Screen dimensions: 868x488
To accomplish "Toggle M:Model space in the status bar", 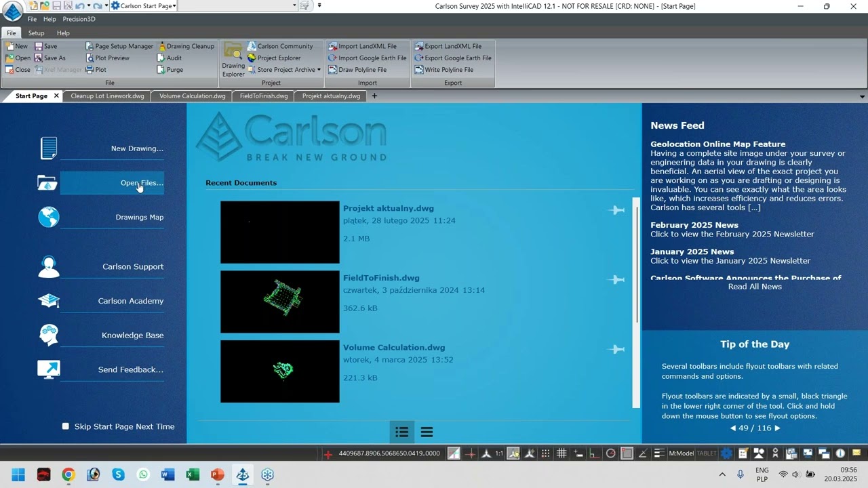I will pos(682,453).
